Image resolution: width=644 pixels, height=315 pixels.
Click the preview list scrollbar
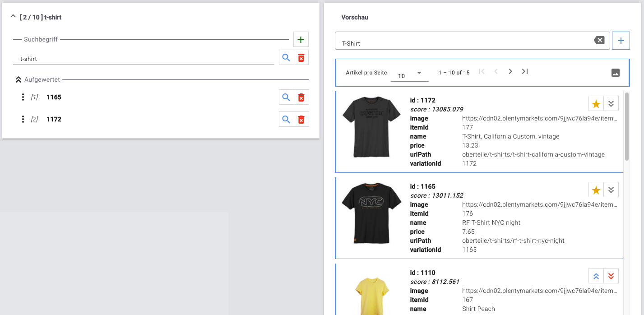pos(626,126)
